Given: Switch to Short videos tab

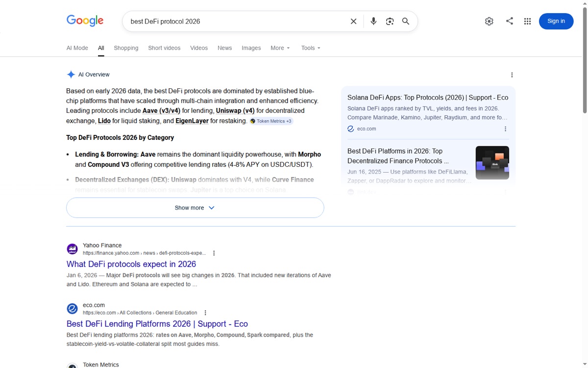Looking at the screenshot, I should (164, 48).
